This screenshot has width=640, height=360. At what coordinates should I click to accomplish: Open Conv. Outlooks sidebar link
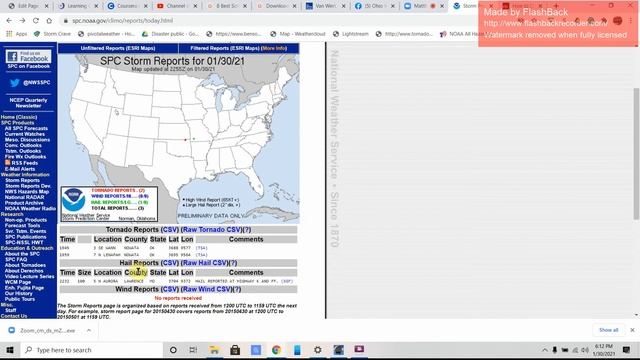point(23,145)
